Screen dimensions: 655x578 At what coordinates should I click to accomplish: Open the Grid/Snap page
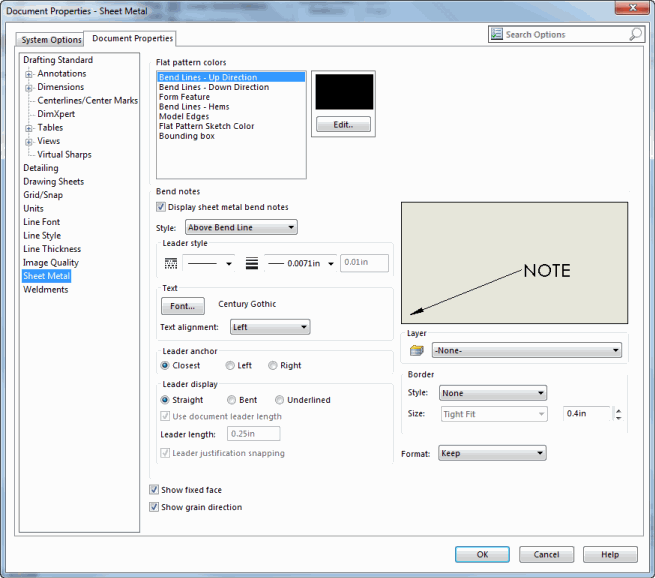43,195
